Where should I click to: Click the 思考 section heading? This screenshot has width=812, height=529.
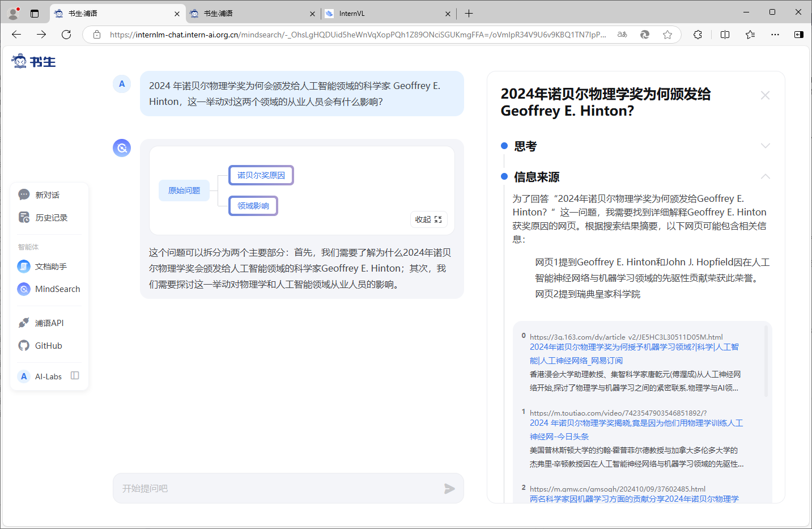[x=525, y=146]
